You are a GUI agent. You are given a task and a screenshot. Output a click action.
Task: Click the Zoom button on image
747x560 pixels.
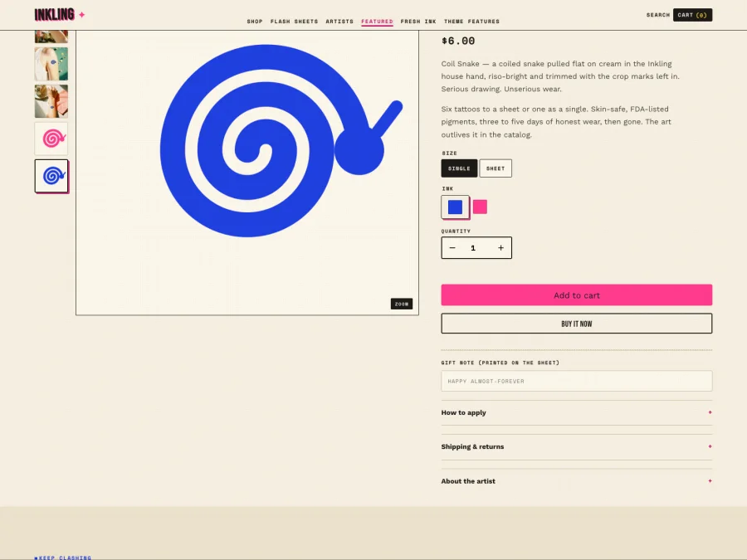coord(401,304)
